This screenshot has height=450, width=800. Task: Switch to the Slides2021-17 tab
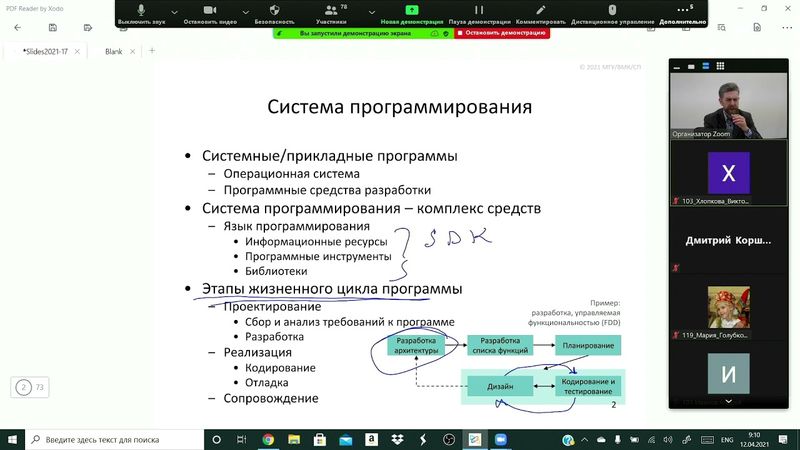pyautogui.click(x=45, y=52)
